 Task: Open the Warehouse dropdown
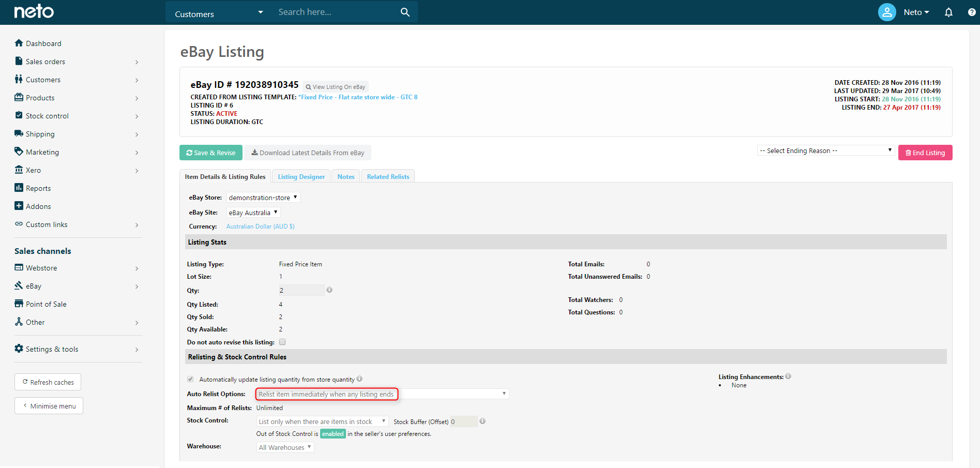tap(285, 447)
